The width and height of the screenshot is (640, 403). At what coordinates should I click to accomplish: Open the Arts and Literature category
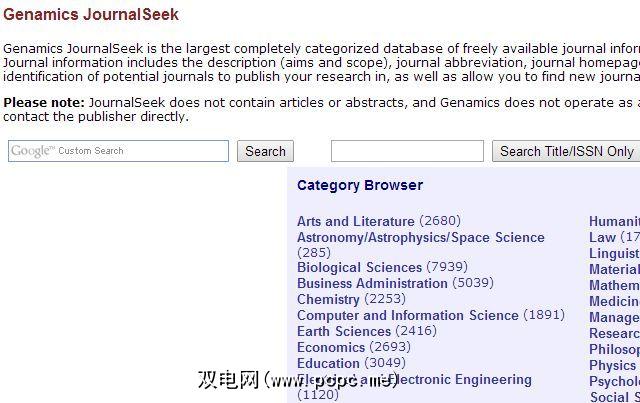coord(355,221)
